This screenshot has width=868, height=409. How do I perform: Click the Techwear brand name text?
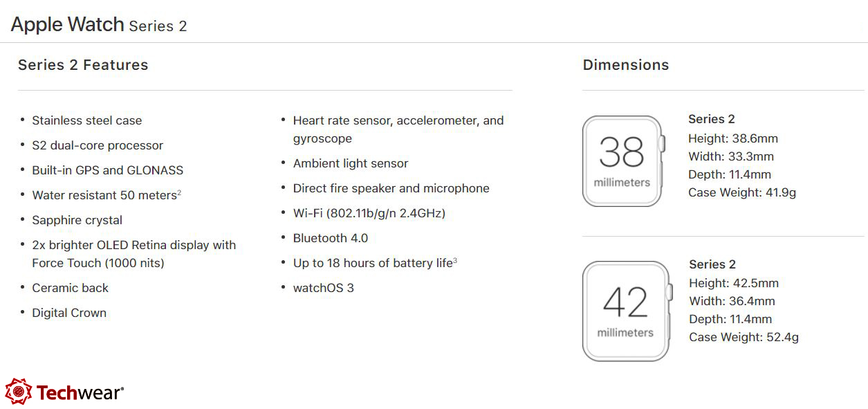(80, 393)
